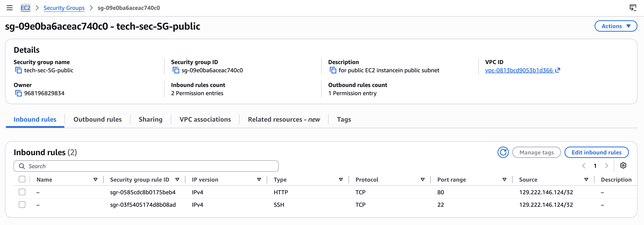Copy the security group ID value

(176, 70)
